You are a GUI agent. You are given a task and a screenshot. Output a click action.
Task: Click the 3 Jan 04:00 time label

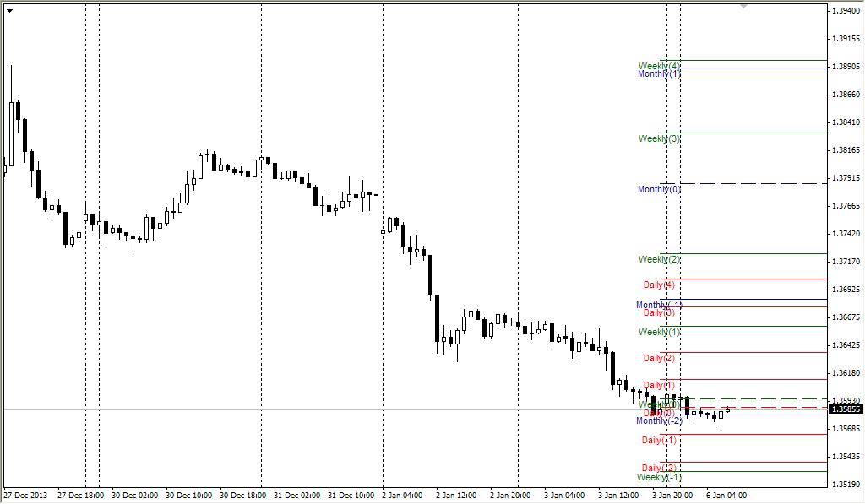[564, 496]
